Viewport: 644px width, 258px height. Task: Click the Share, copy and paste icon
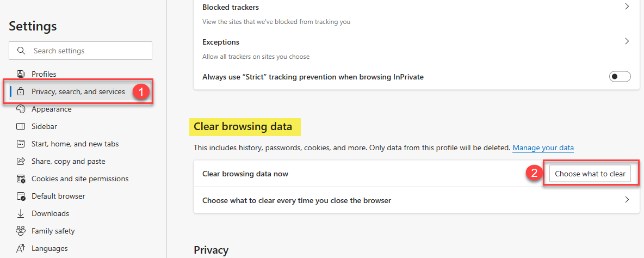point(21,161)
